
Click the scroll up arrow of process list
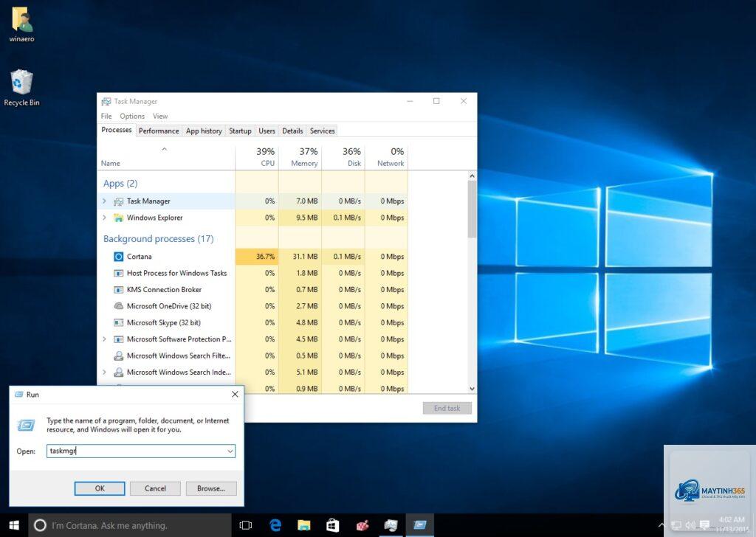(472, 176)
